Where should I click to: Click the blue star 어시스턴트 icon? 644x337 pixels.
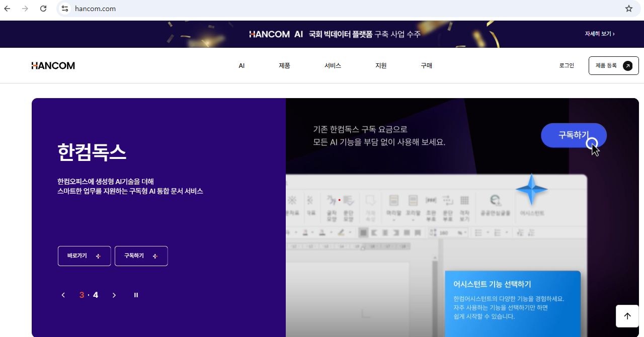tap(532, 190)
